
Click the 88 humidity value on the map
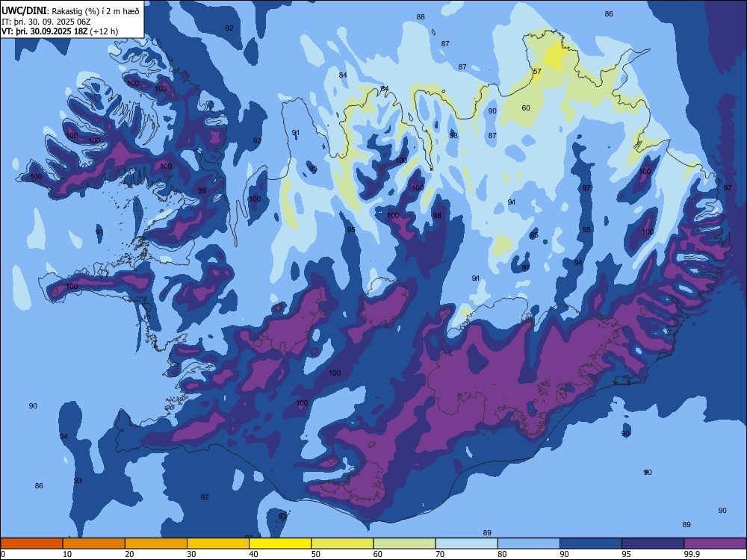coord(421,17)
